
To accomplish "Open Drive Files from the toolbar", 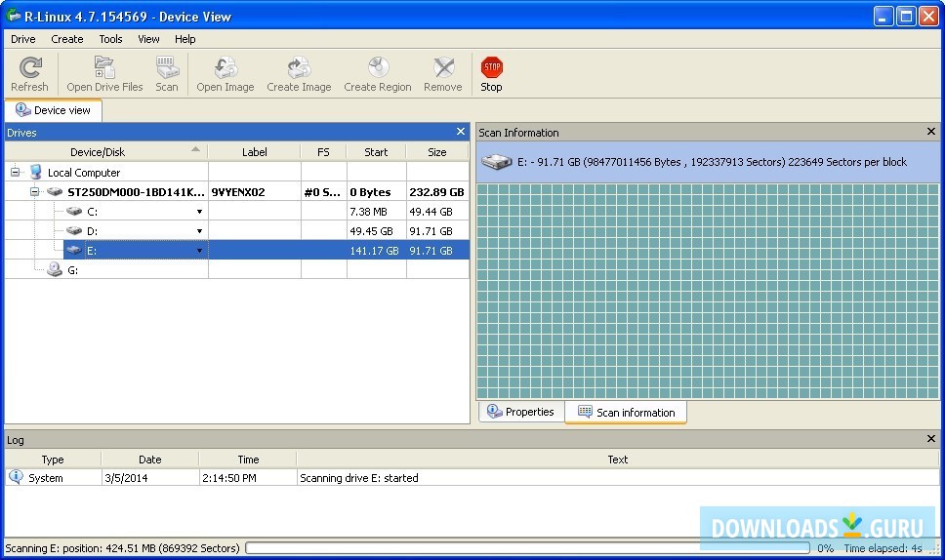I will pyautogui.click(x=104, y=74).
